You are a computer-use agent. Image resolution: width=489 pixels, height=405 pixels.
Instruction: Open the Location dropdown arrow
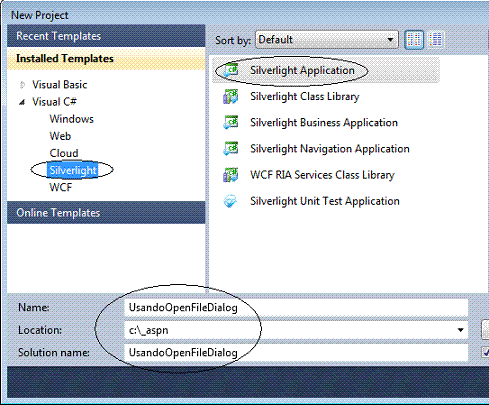coord(460,330)
